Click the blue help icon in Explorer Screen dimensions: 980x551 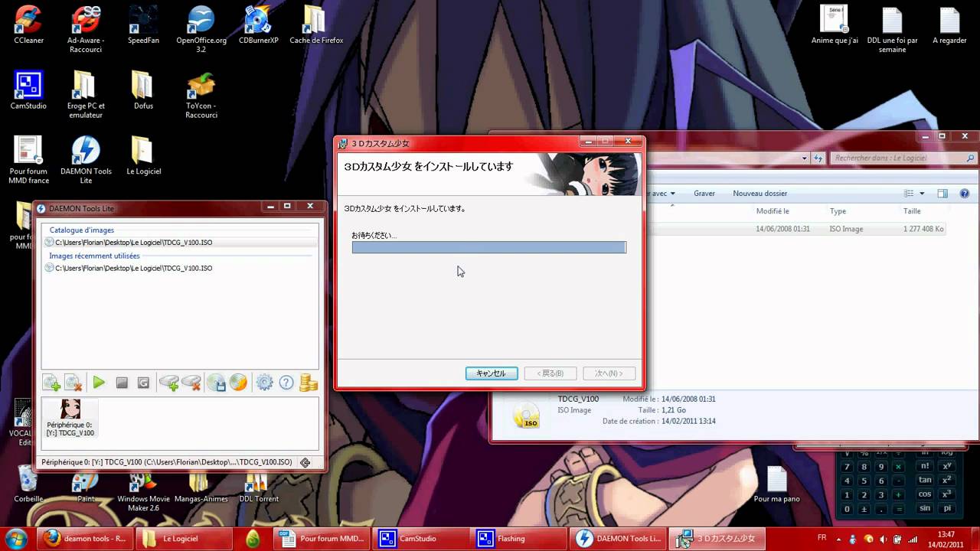(965, 194)
